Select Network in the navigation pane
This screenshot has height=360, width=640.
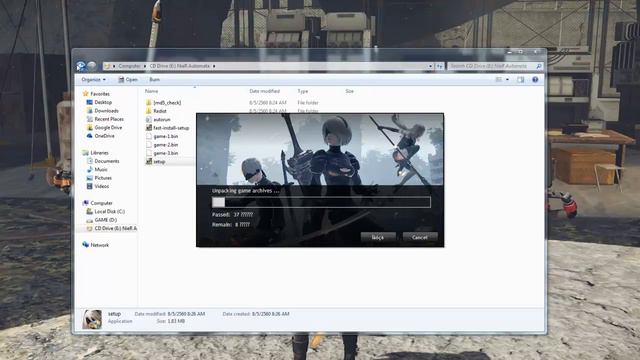pos(96,245)
